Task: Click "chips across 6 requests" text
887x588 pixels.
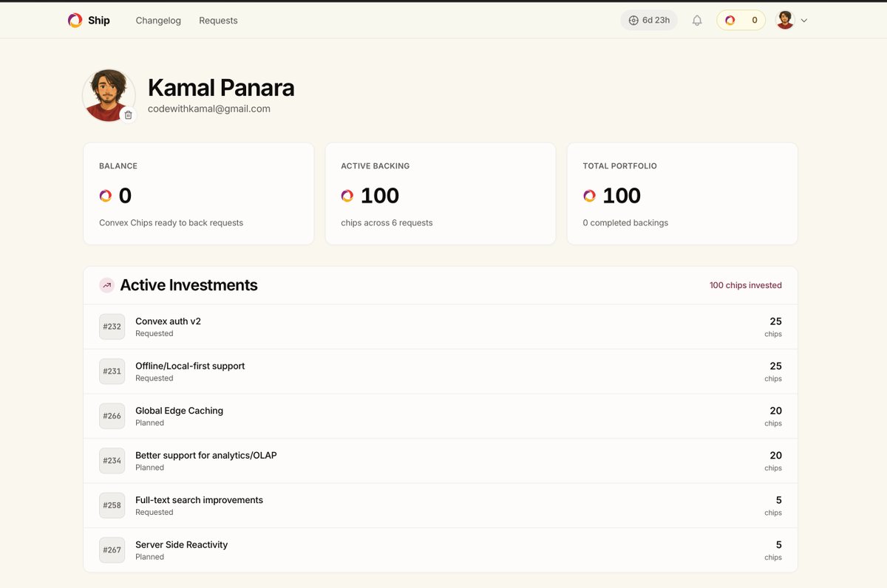Action: (x=387, y=222)
